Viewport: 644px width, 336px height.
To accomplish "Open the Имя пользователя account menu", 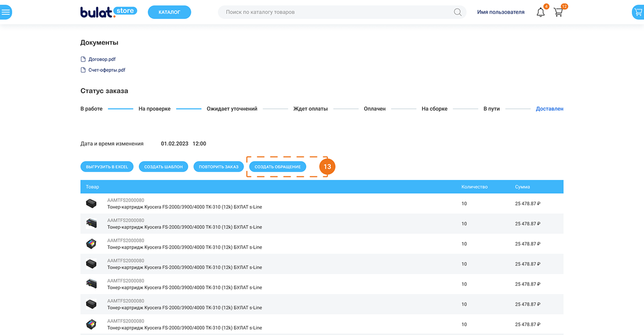I will point(501,12).
